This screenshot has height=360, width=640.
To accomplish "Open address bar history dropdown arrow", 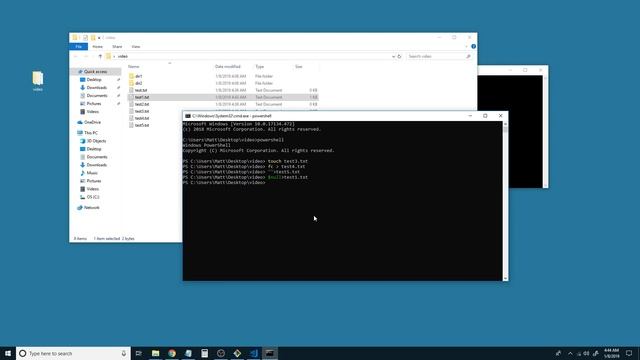I will tap(393, 56).
